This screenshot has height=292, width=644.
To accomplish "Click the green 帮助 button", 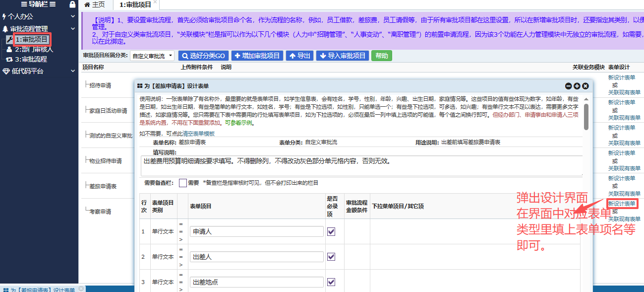I will 382,56.
